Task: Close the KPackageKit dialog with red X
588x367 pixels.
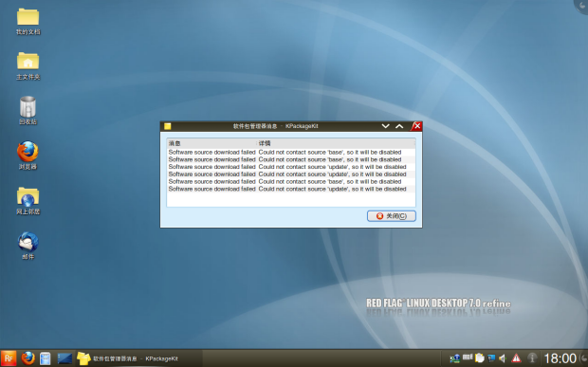Action: (416, 126)
